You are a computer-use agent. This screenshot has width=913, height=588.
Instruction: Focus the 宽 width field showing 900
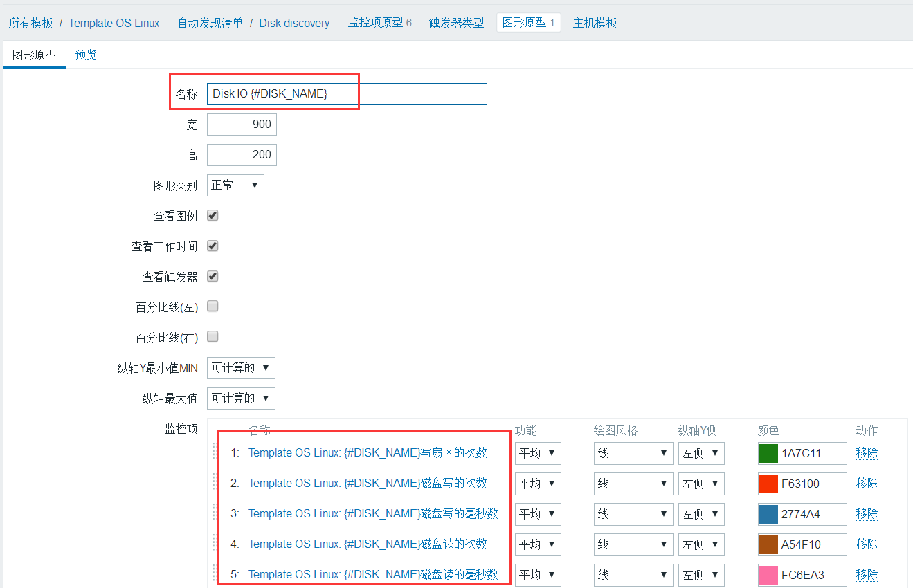click(x=242, y=125)
